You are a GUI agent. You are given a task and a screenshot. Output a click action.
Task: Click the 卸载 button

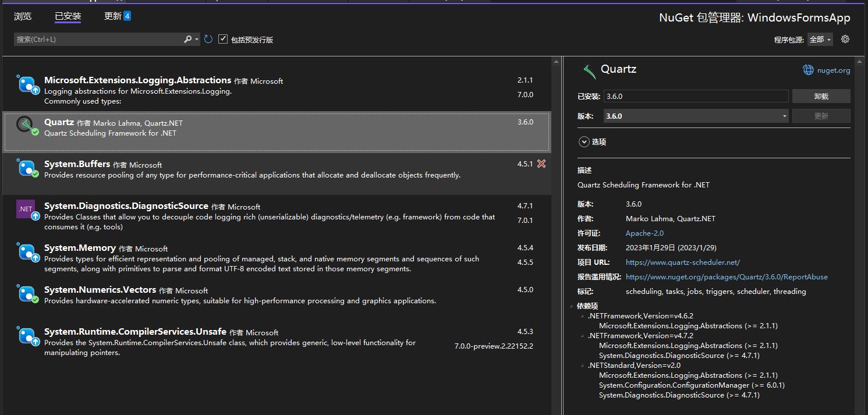[x=821, y=96]
